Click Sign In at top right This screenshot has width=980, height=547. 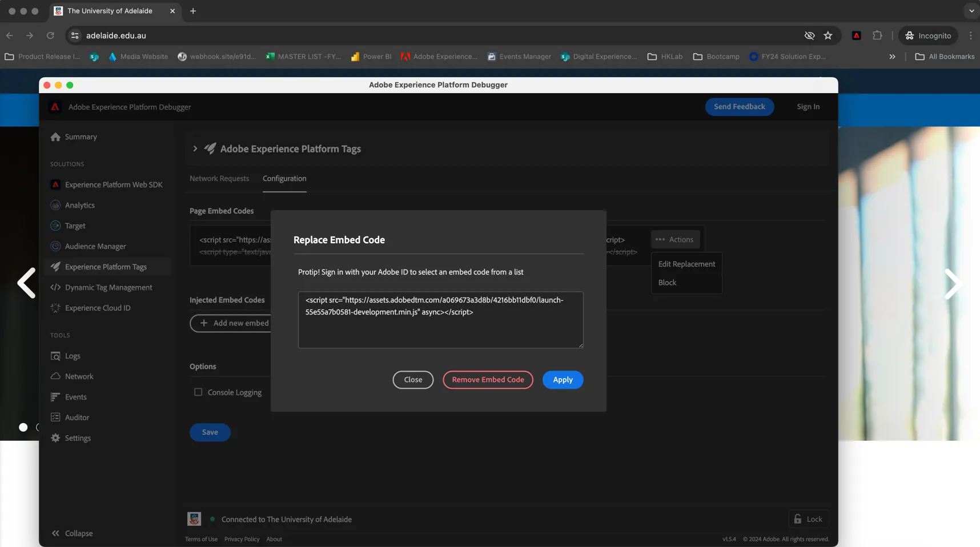point(808,107)
